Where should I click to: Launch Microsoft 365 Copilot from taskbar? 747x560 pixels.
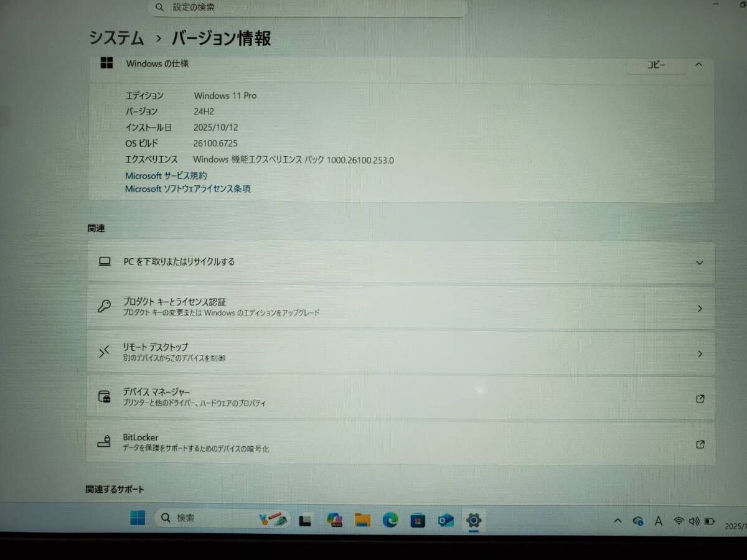(x=335, y=520)
